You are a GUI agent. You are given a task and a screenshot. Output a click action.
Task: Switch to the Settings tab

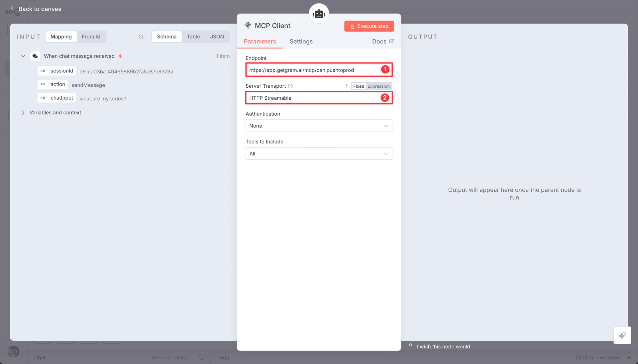[301, 42]
